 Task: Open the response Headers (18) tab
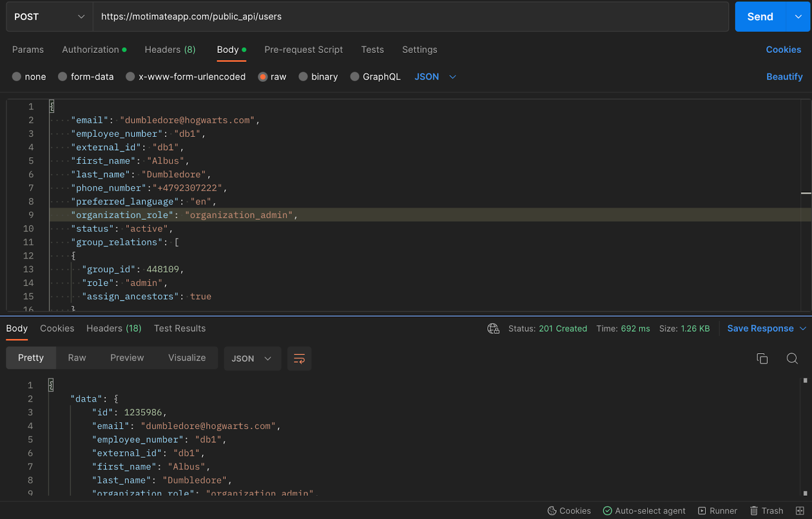point(114,328)
